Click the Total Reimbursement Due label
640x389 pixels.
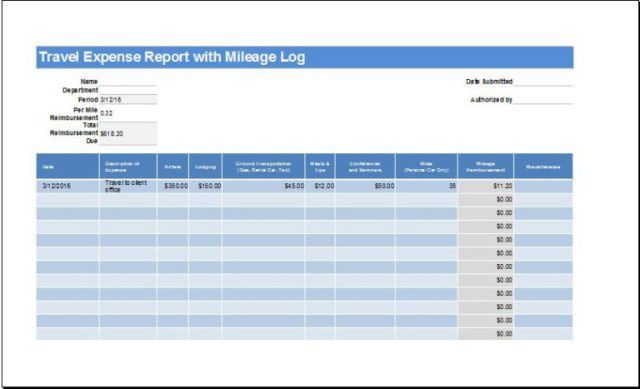(x=74, y=133)
